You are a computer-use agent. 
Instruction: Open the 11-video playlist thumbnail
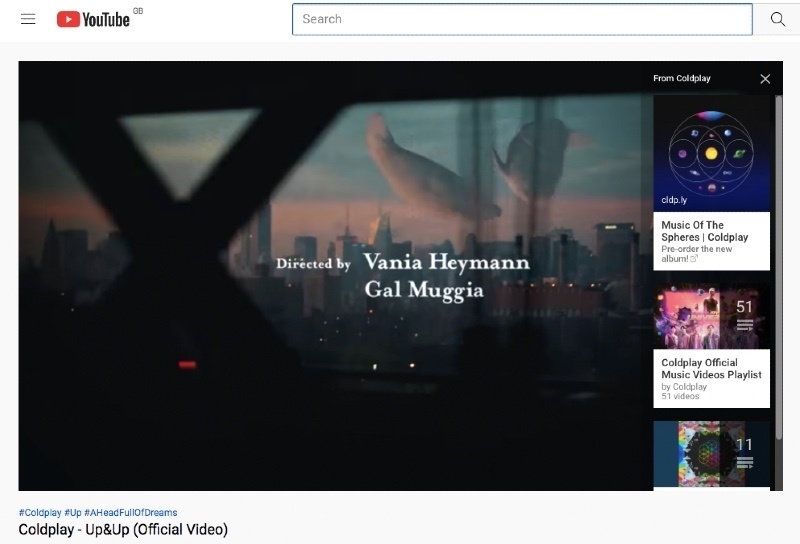pos(711,454)
